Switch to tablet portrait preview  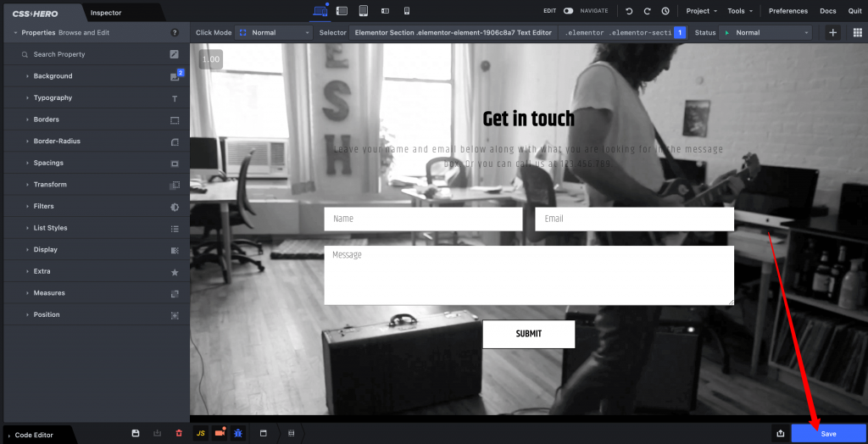[x=363, y=10]
